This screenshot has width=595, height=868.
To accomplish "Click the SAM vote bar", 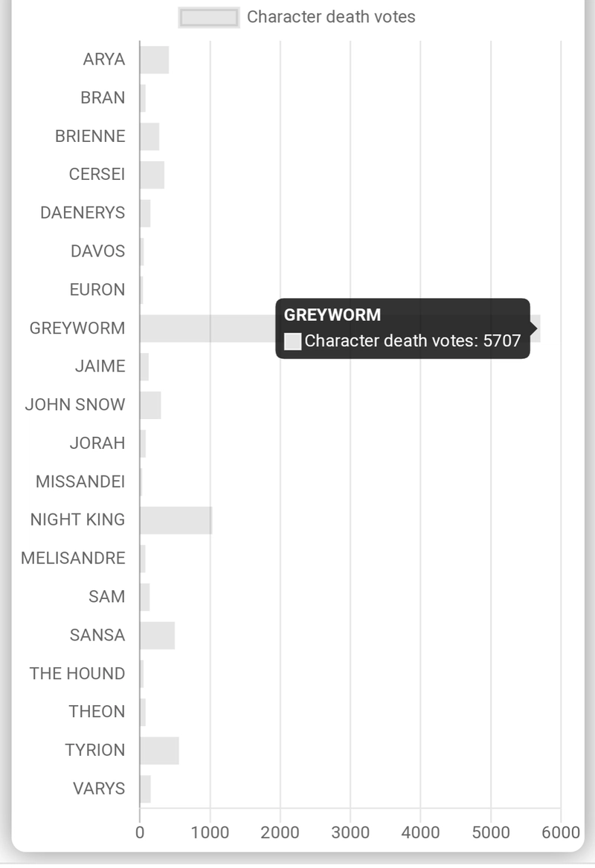I will tap(144, 597).
